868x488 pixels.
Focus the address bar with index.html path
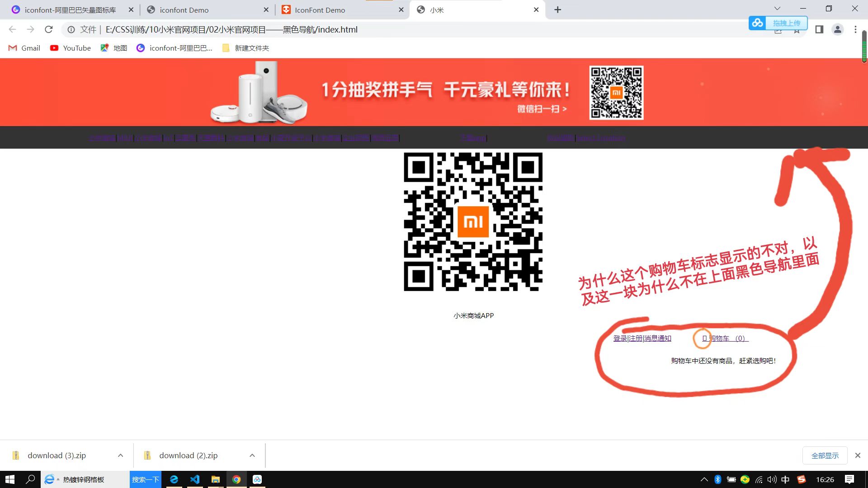tap(231, 29)
